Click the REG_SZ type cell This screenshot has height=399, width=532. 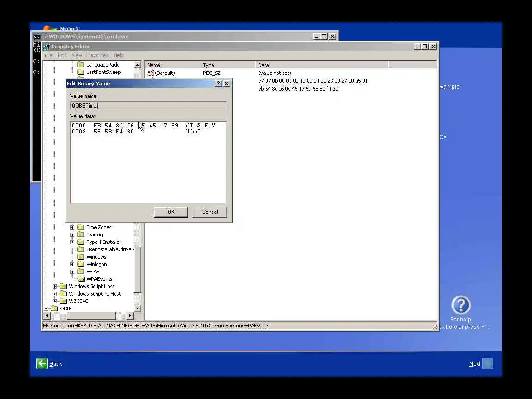click(212, 73)
